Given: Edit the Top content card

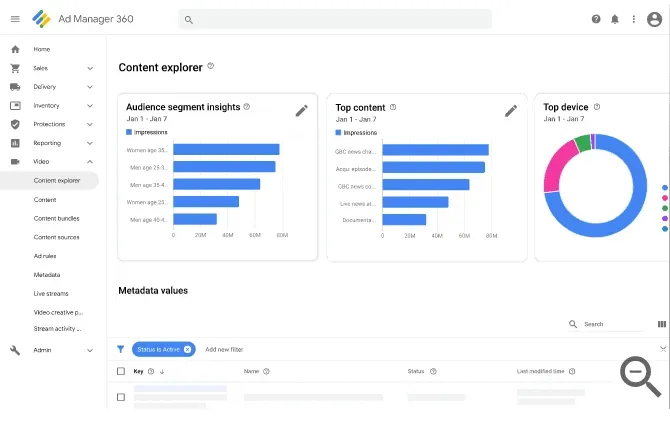Looking at the screenshot, I should (511, 111).
